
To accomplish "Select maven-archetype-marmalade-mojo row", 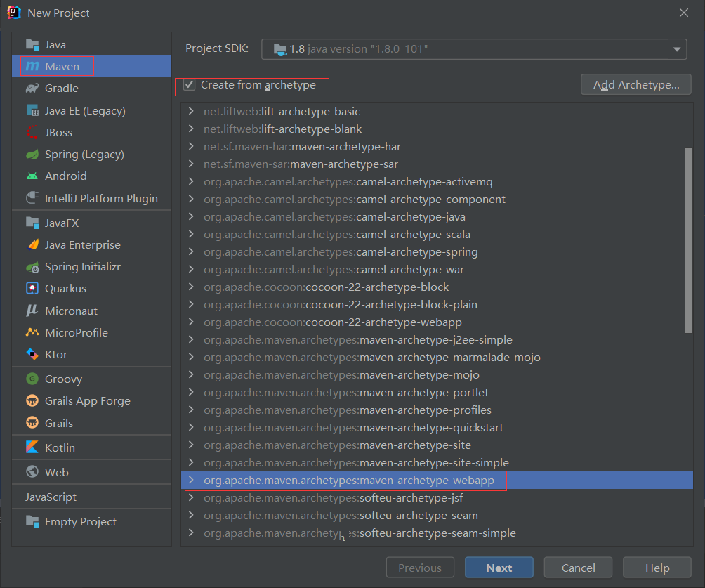I will [x=437, y=357].
